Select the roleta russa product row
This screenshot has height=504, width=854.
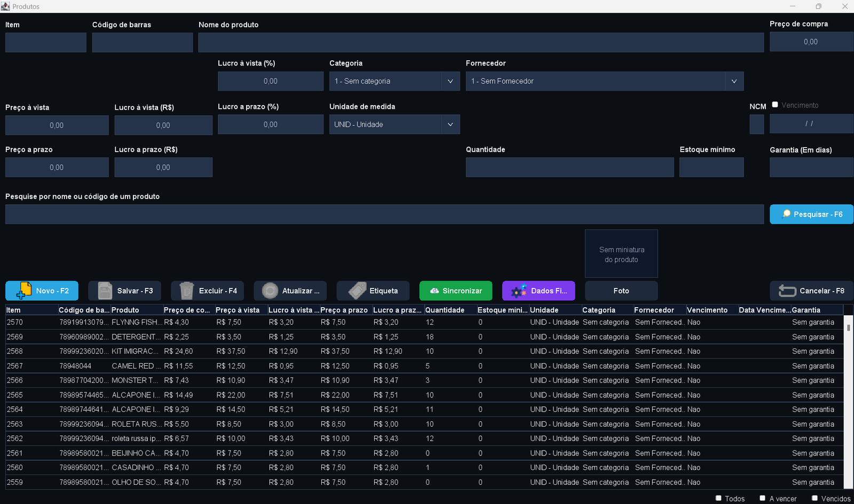[424, 438]
